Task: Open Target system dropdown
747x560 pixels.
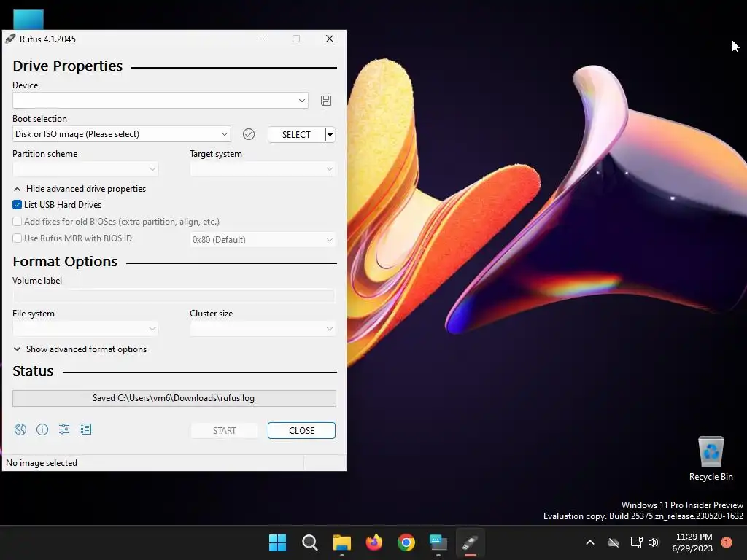Action: (x=263, y=169)
